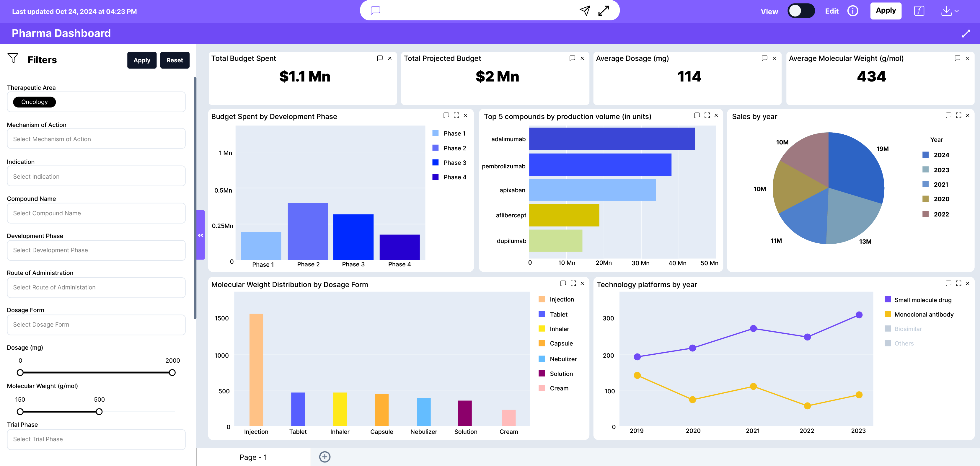Open the Select Dosage Form dropdown
Image resolution: width=980 pixels, height=466 pixels.
(x=96, y=325)
